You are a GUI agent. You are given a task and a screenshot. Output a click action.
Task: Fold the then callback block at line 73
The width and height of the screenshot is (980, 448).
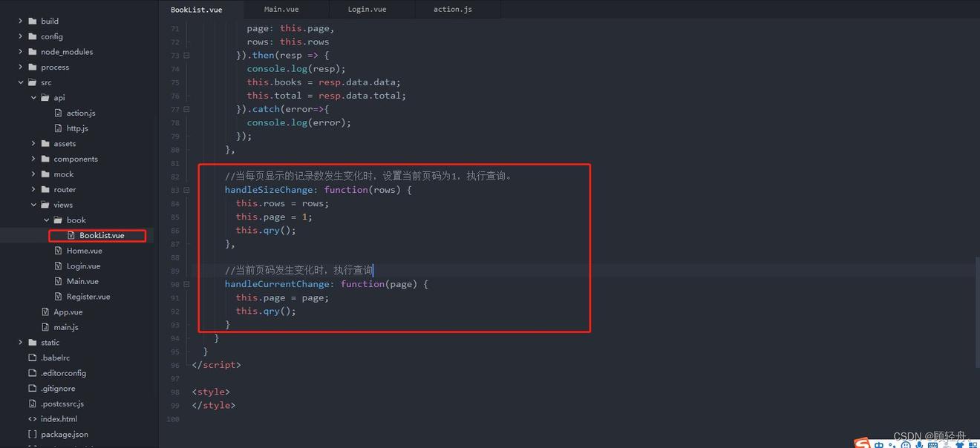(x=186, y=56)
